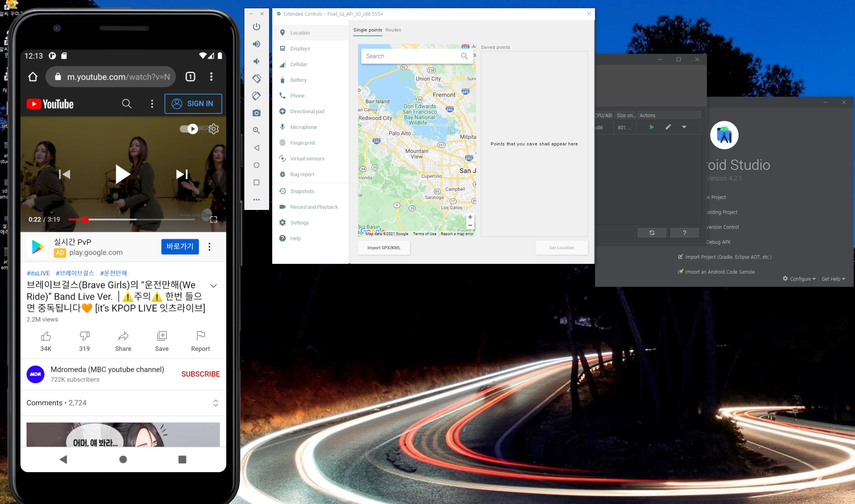
Task: Open the AVD actions dropdown arrow
Action: click(684, 127)
